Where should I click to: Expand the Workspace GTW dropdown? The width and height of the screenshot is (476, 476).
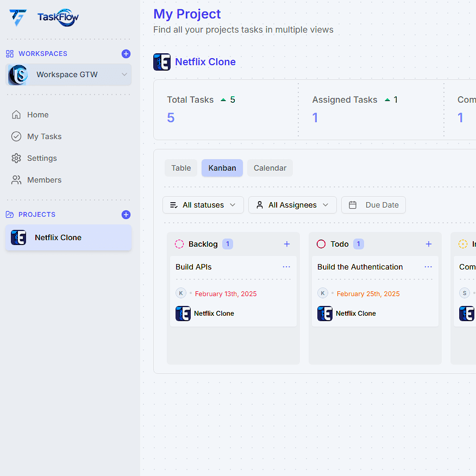click(124, 74)
